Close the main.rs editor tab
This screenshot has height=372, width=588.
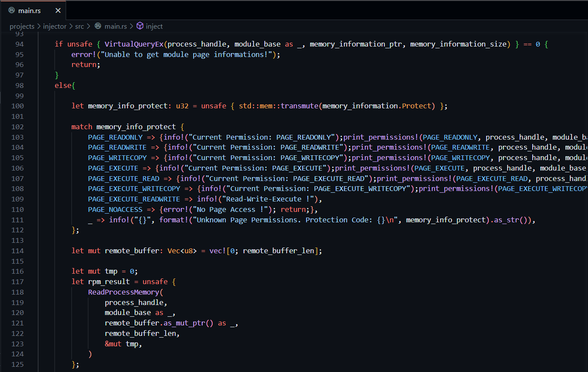(x=58, y=10)
